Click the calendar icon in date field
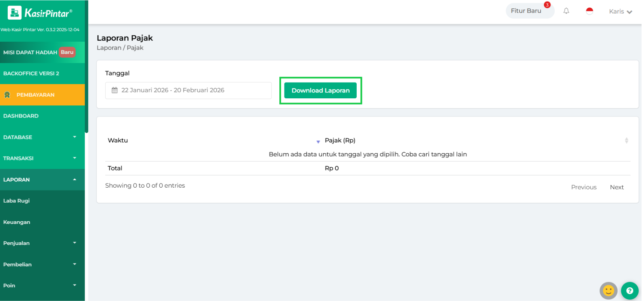 [x=114, y=90]
